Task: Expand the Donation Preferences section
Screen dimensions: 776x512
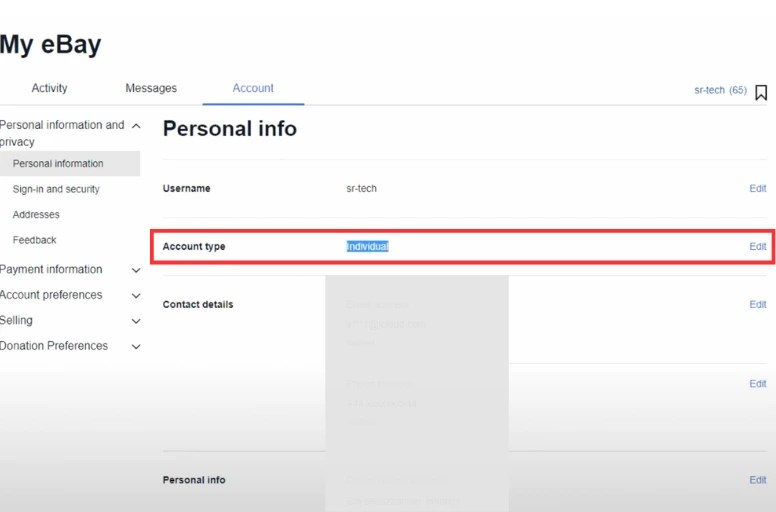Action: point(136,346)
